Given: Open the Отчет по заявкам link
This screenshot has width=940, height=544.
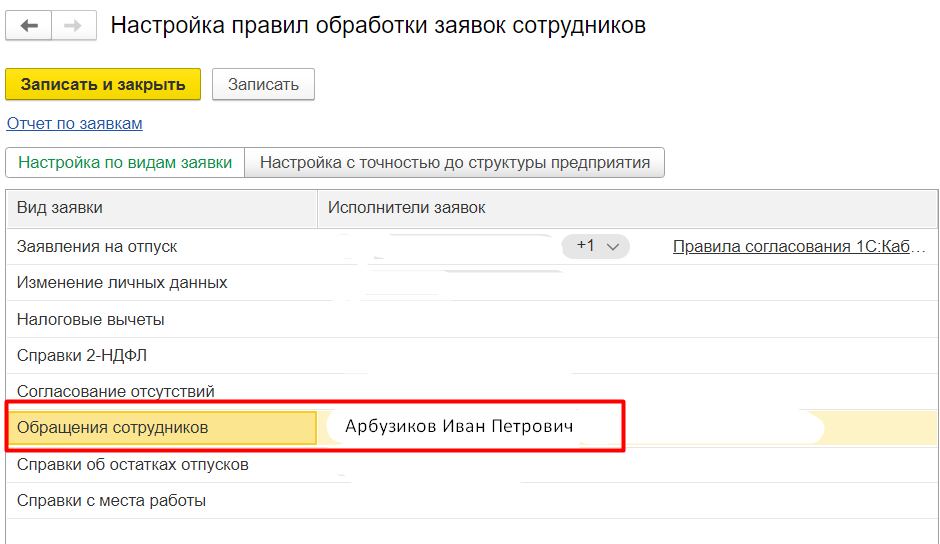Looking at the screenshot, I should (74, 124).
